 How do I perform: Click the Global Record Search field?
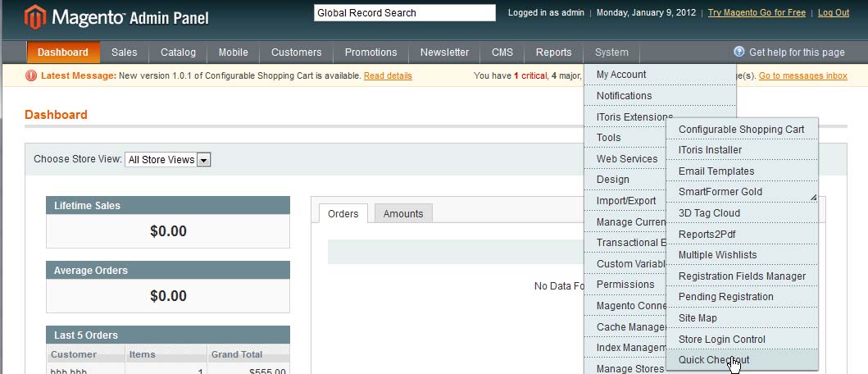405,13
